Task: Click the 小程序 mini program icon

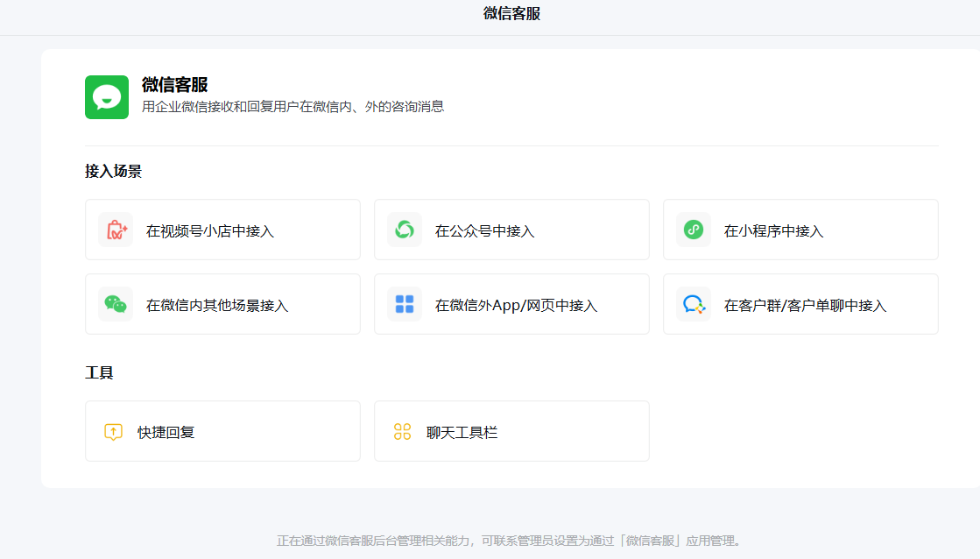Action: pyautogui.click(x=693, y=230)
